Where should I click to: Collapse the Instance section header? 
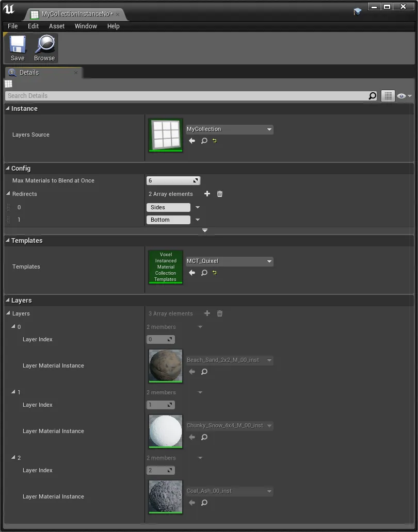[x=24, y=109]
